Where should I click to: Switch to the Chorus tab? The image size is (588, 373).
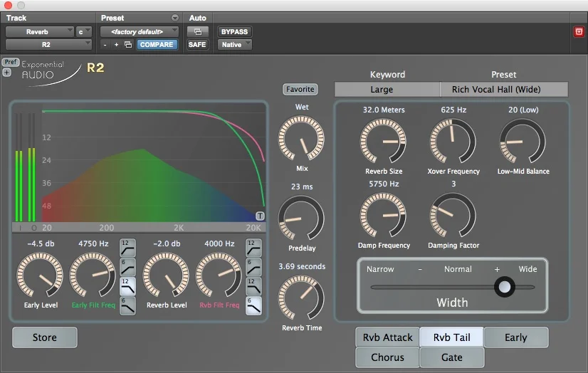pyautogui.click(x=387, y=357)
